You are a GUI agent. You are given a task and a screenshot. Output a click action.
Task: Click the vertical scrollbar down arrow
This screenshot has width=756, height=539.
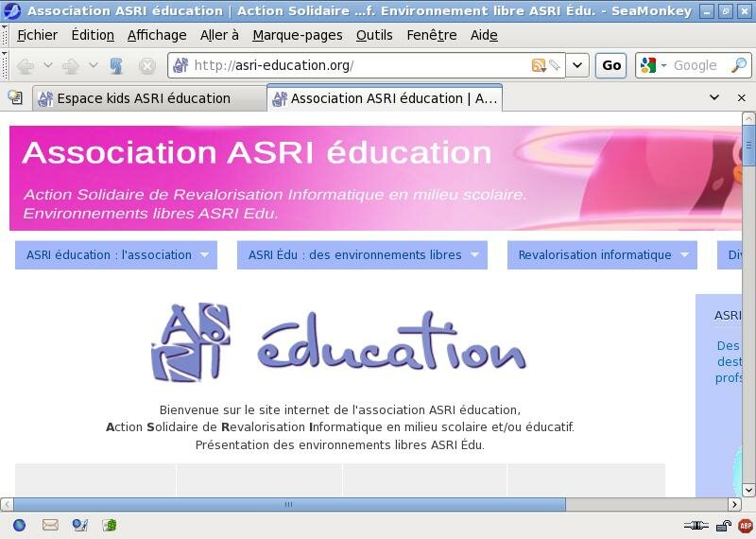point(748,490)
